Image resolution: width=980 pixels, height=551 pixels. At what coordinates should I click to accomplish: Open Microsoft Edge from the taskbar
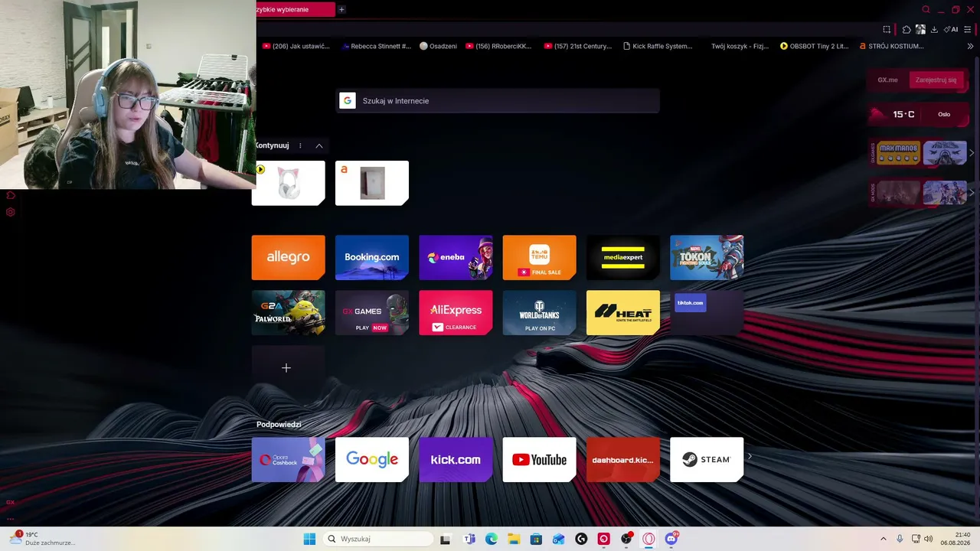(492, 539)
